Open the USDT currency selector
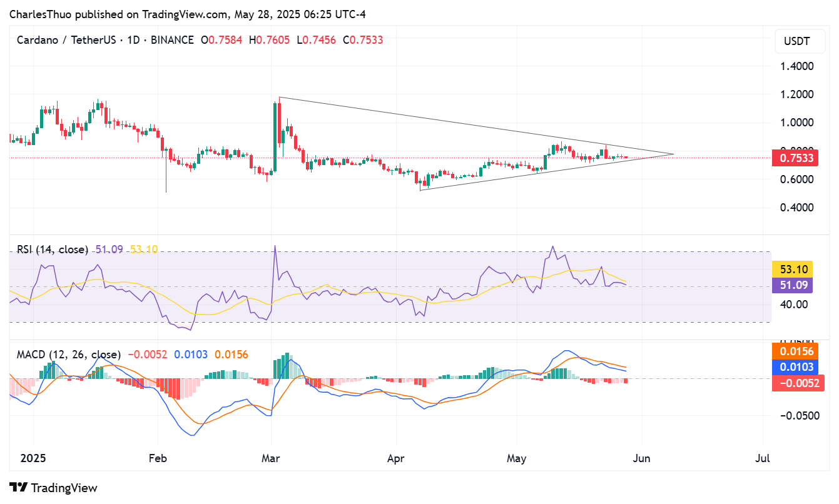 (x=799, y=41)
